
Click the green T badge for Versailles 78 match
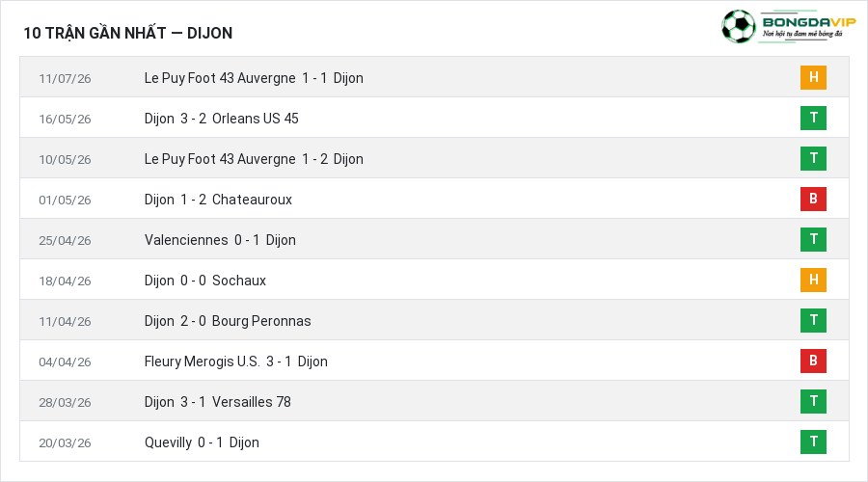coord(813,401)
